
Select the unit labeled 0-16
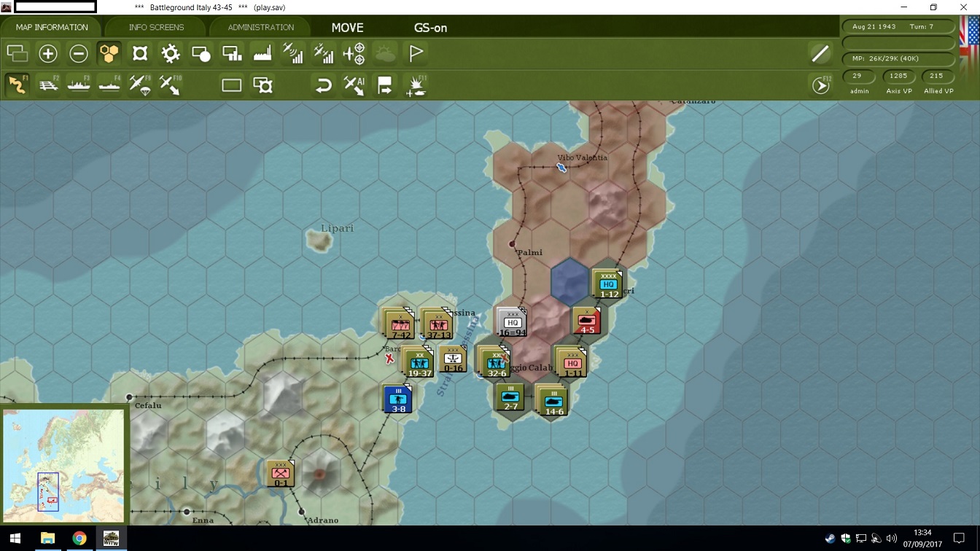[x=453, y=360]
